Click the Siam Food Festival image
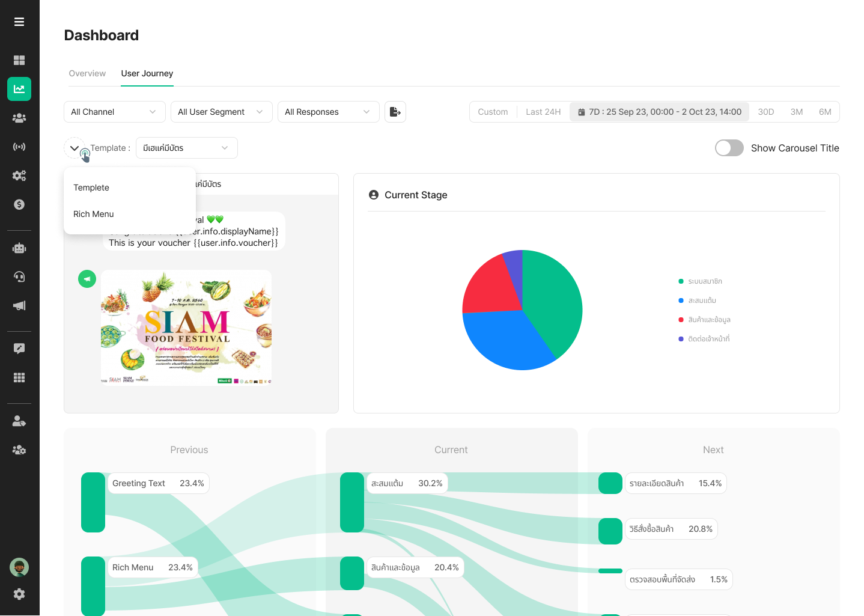This screenshot has height=616, width=864. (186, 328)
